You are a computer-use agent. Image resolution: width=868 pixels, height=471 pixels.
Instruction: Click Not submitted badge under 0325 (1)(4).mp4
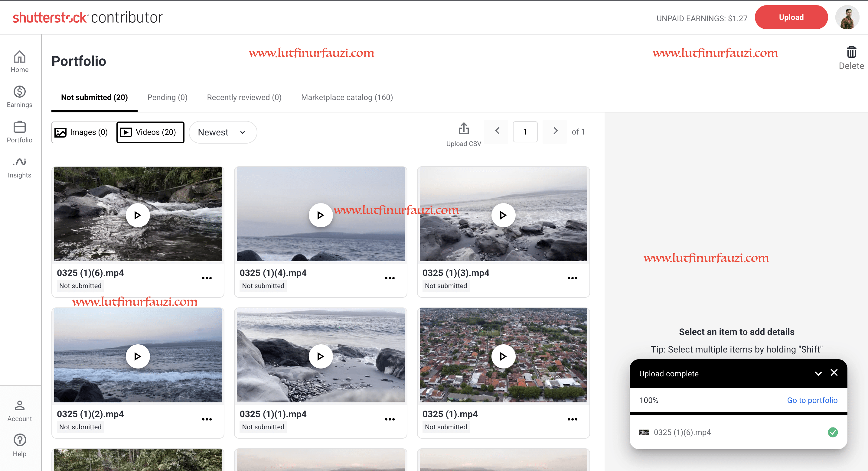coord(263,286)
